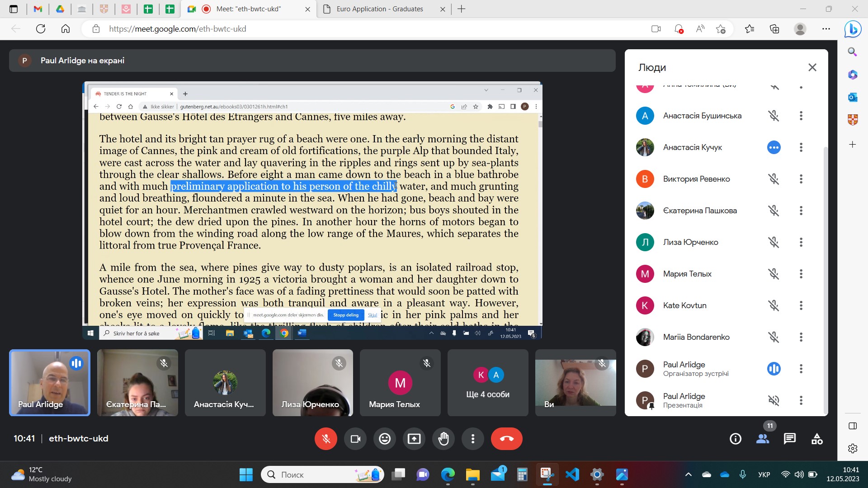Open Outlook in Edge sidebar

[x=853, y=97]
